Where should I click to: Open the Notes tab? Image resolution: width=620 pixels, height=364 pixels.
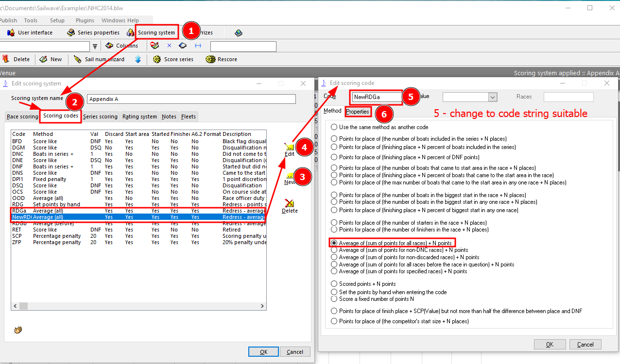[x=169, y=116]
